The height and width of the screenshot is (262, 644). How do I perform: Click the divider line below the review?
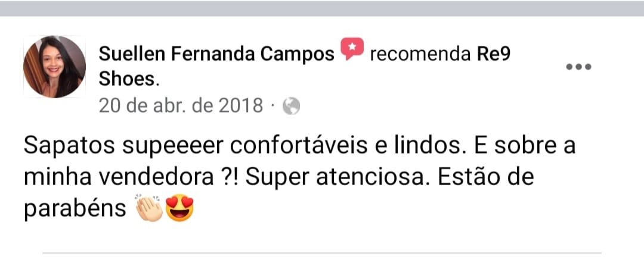tap(322, 252)
